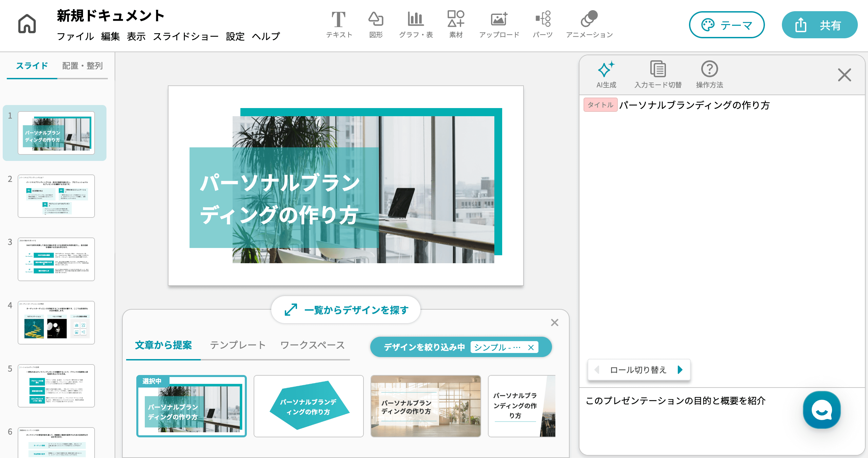
Task: Choose the teal hexagon design thumbnail
Action: click(x=309, y=406)
